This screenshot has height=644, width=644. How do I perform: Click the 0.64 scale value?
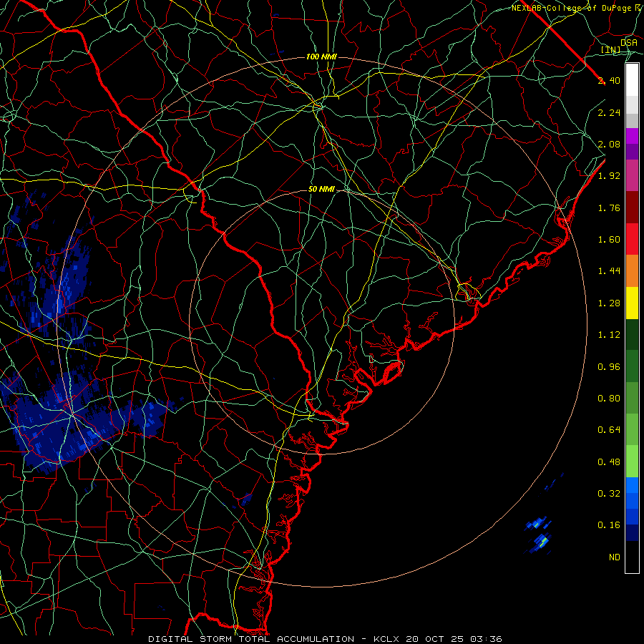(609, 430)
